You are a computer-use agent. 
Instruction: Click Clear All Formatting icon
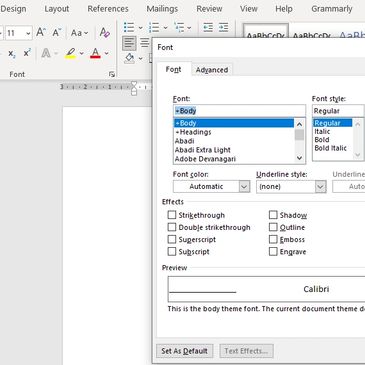105,33
